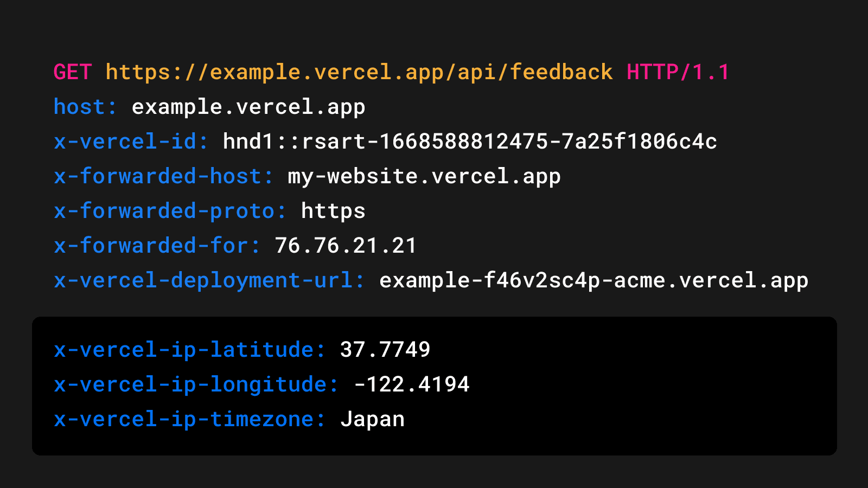Click the HTTP/1.1 protocol text
The image size is (868, 488).
tap(678, 72)
